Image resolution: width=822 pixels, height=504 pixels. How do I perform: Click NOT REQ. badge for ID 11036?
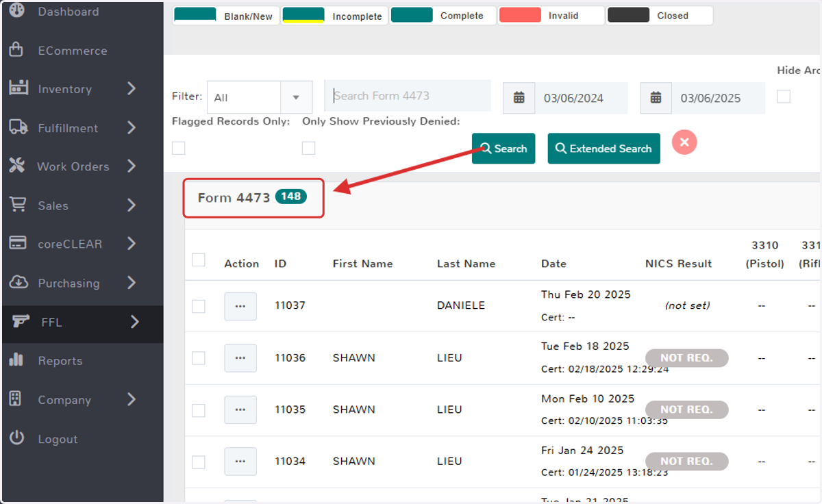point(686,357)
